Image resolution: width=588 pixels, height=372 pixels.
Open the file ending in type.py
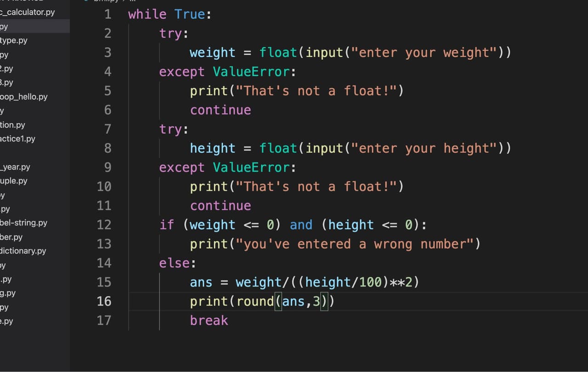[x=14, y=40]
